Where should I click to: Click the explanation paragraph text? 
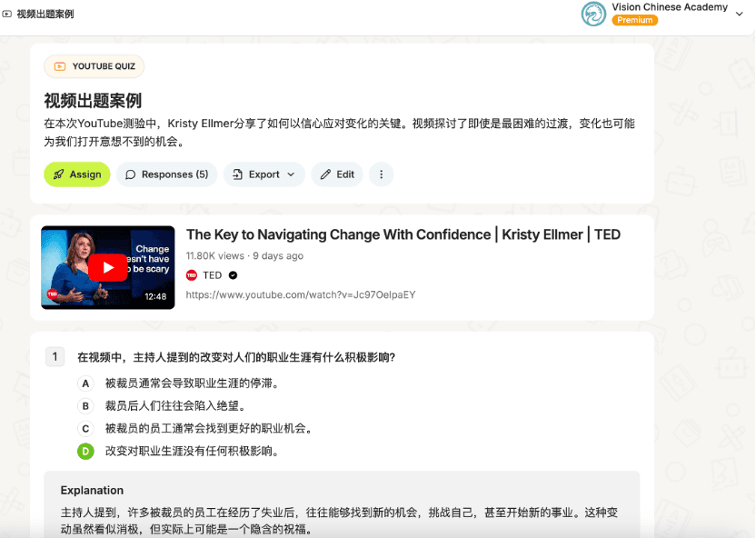[x=339, y=521]
